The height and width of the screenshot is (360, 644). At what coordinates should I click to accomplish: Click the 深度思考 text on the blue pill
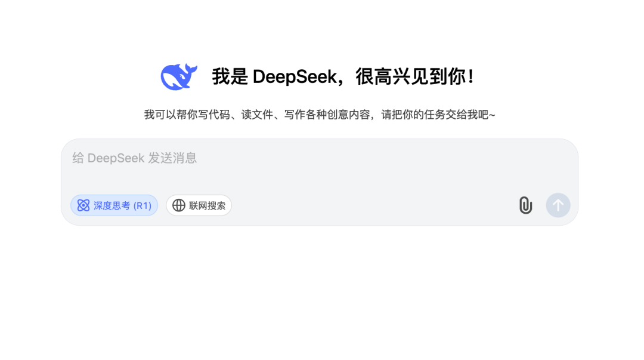(112, 205)
